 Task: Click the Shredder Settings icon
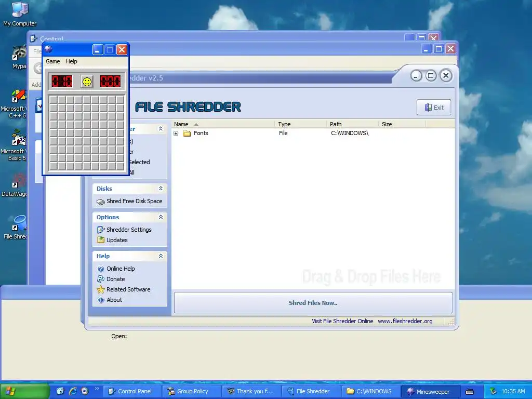click(100, 230)
